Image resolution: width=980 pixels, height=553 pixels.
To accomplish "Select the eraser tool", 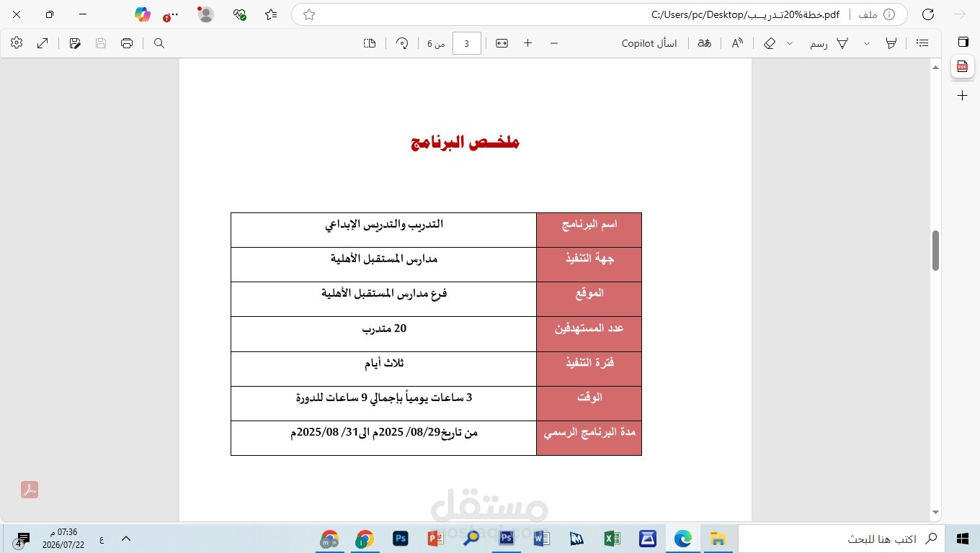I will point(770,43).
